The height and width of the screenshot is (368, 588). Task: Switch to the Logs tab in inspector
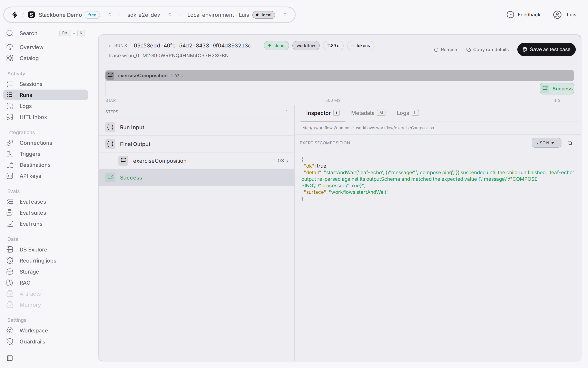pos(408,113)
